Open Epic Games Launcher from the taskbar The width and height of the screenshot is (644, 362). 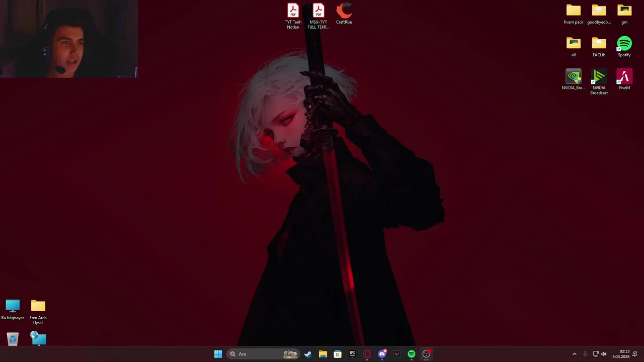tap(352, 354)
